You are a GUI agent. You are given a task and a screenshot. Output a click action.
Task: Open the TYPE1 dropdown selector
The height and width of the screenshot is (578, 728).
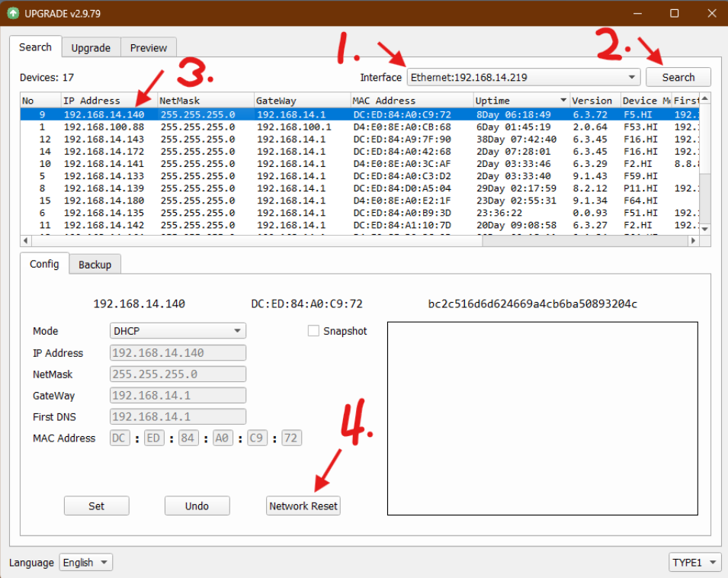(694, 563)
